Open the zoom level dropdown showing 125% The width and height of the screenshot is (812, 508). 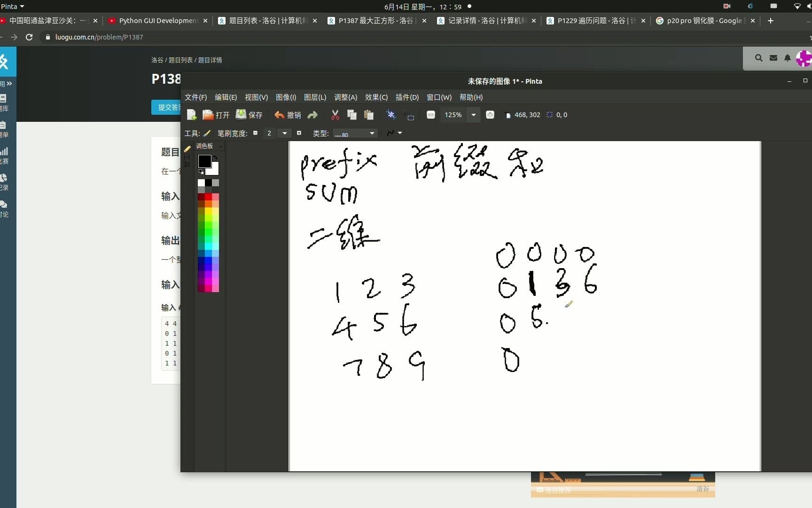[474, 115]
